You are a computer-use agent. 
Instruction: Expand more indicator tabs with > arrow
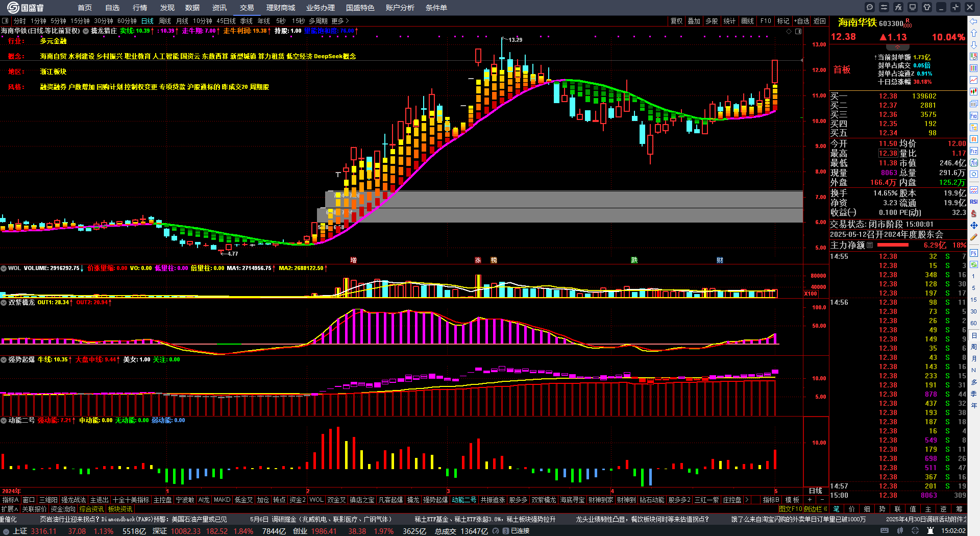point(747,500)
